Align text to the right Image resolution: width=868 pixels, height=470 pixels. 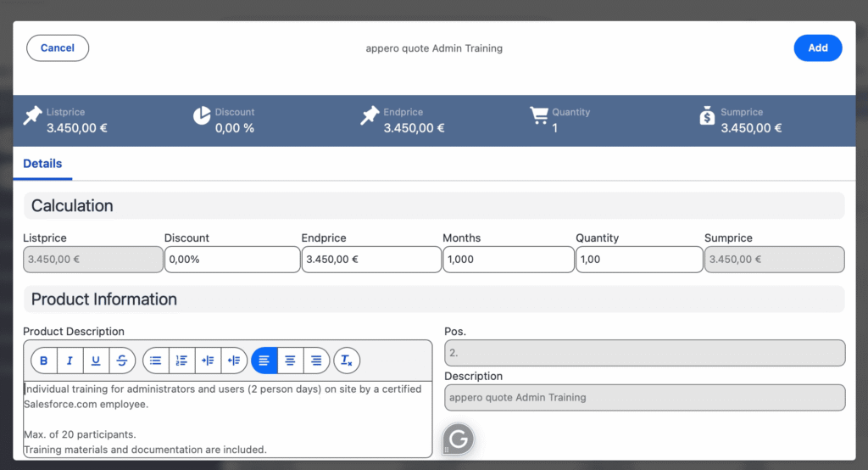click(316, 361)
